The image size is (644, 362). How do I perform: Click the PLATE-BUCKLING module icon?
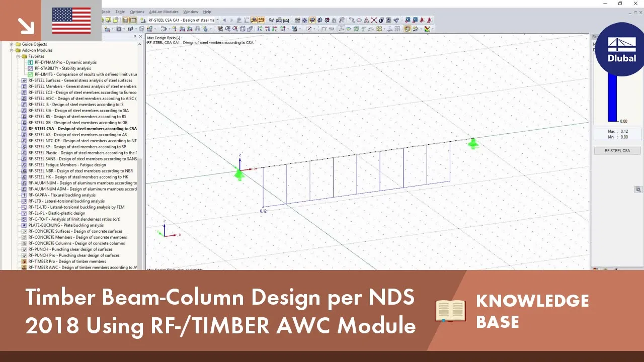click(24, 225)
